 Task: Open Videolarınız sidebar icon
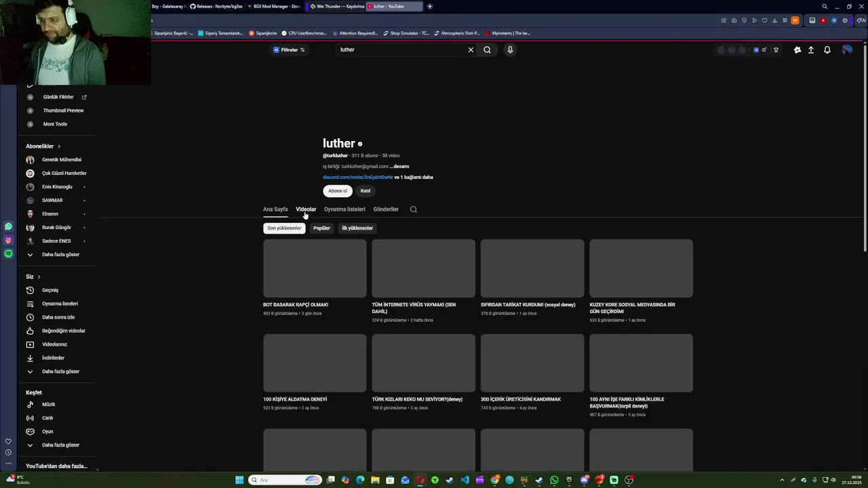30,344
